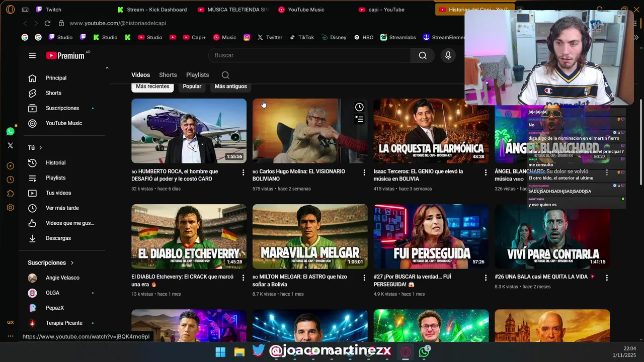
Task: Open options menu for Isaac Terceros video
Action: pos(486,172)
